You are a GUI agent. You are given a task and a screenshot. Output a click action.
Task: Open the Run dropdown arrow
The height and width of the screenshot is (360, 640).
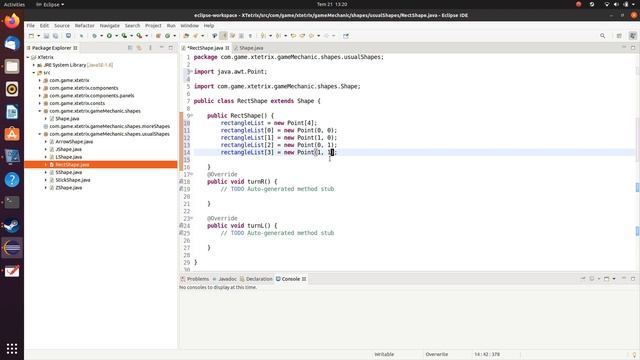116,36
